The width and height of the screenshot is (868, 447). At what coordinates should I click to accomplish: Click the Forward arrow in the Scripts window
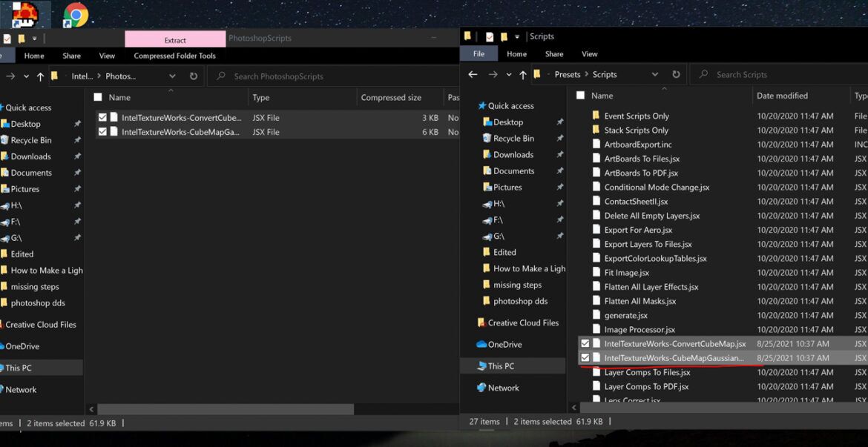492,74
